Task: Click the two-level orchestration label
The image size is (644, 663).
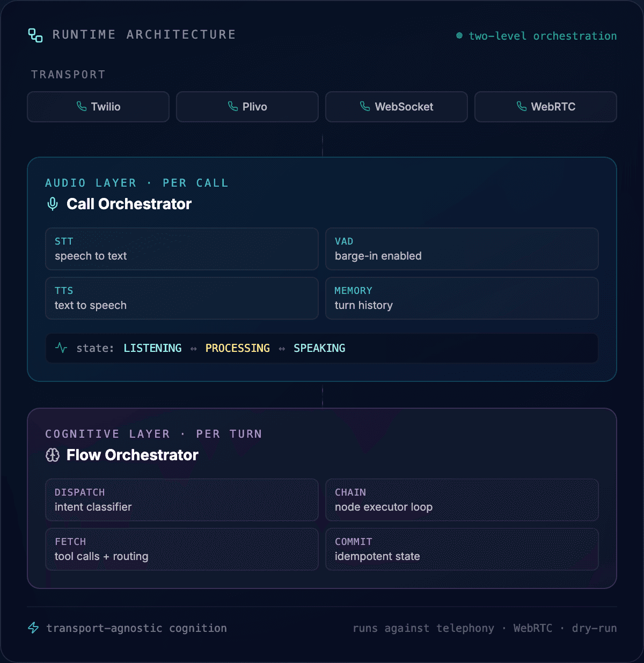Action: [x=543, y=36]
